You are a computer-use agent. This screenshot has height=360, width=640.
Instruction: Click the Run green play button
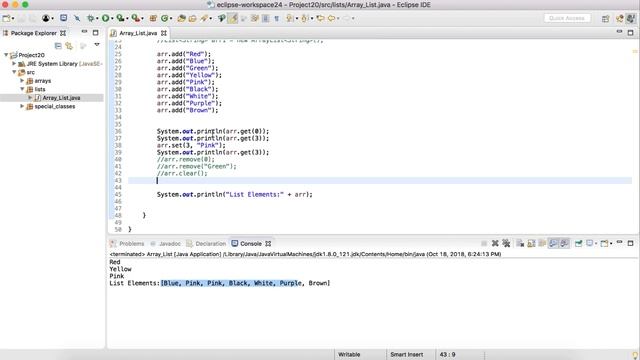coord(106,18)
